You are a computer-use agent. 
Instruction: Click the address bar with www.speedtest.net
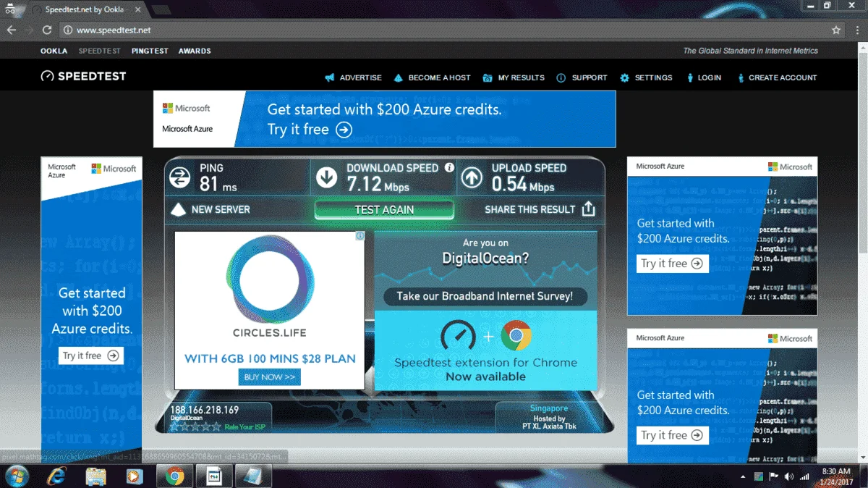(x=448, y=30)
